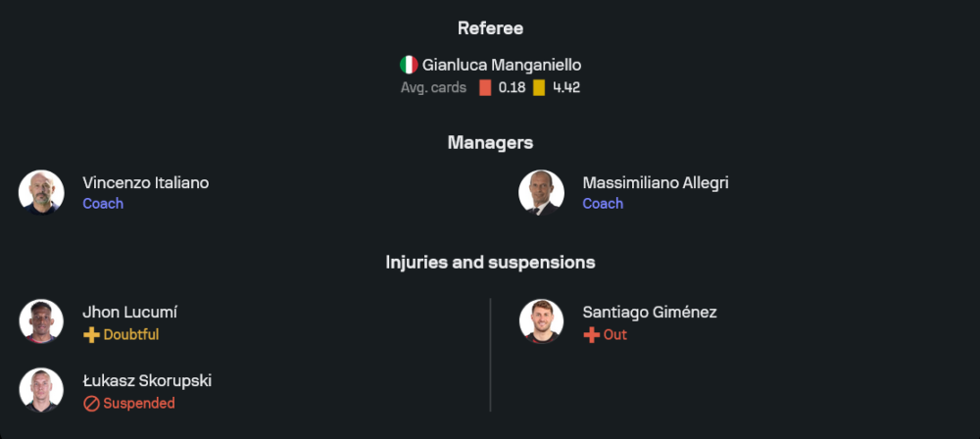Click the Italian flag icon beside referee
The width and height of the screenshot is (980, 439).
click(x=409, y=65)
